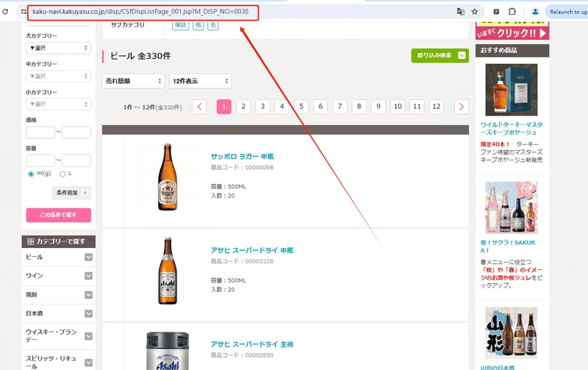Select page 2 in pagination
Screen dimensions: 588x370
tap(243, 107)
